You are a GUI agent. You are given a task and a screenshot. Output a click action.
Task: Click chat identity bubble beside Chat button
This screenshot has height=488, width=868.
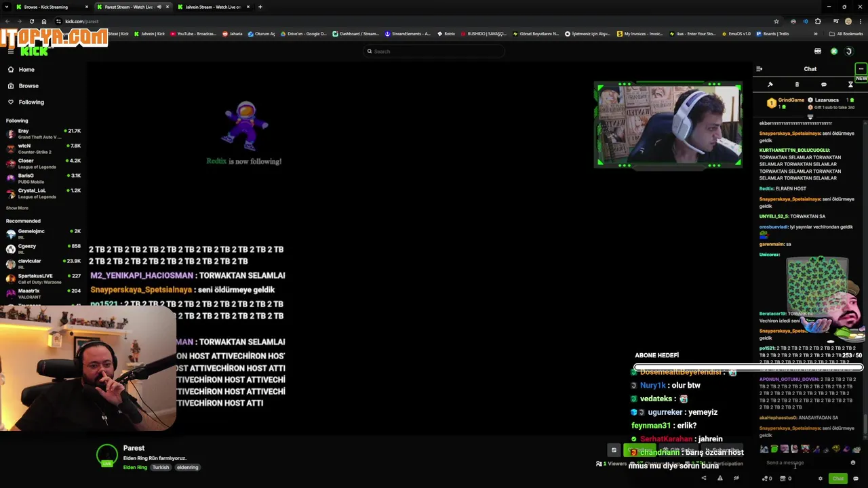pyautogui.click(x=855, y=479)
